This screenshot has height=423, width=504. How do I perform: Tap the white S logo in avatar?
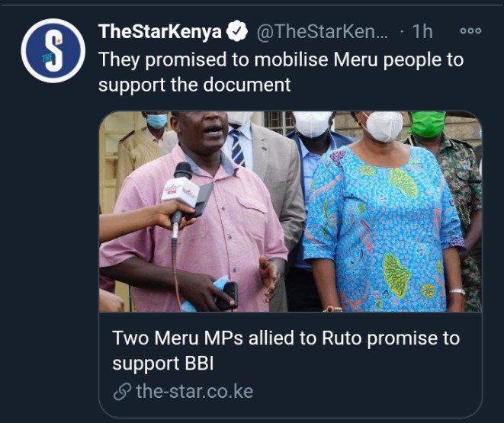pyautogui.click(x=53, y=51)
